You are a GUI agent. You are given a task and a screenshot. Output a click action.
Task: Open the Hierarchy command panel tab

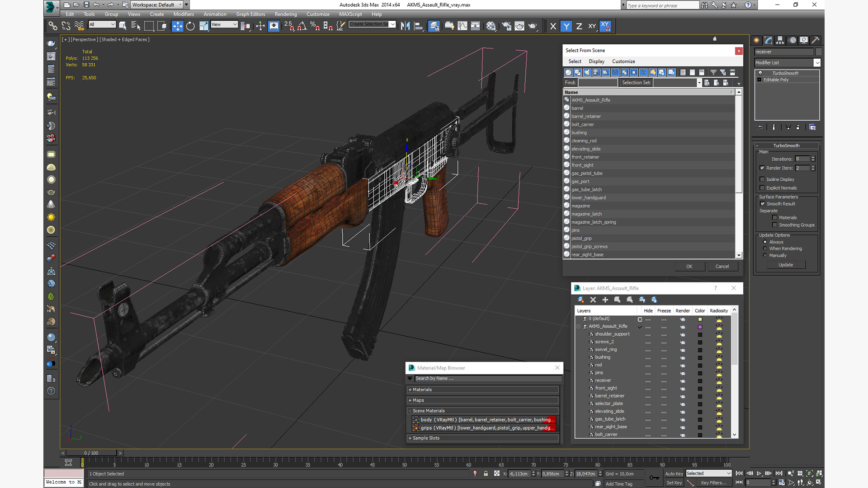click(x=780, y=40)
